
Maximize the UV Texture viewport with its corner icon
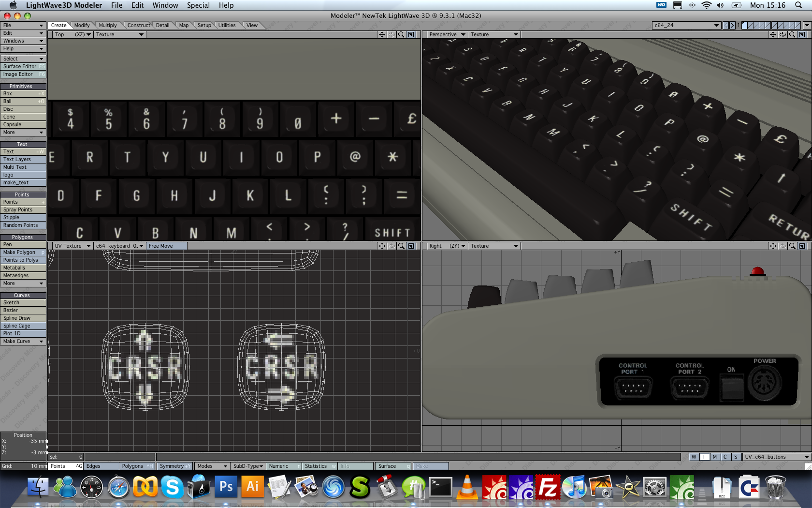(411, 246)
